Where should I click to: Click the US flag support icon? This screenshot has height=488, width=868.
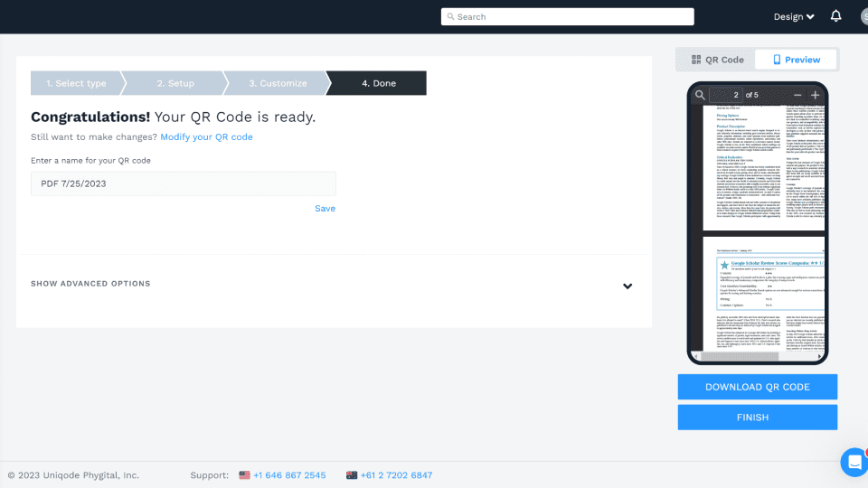(244, 475)
